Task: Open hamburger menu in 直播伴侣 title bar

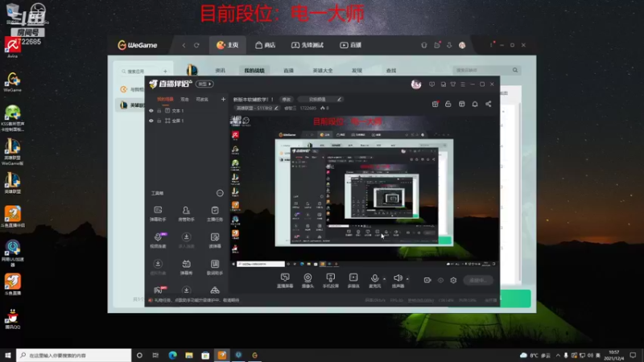Action: (463, 84)
